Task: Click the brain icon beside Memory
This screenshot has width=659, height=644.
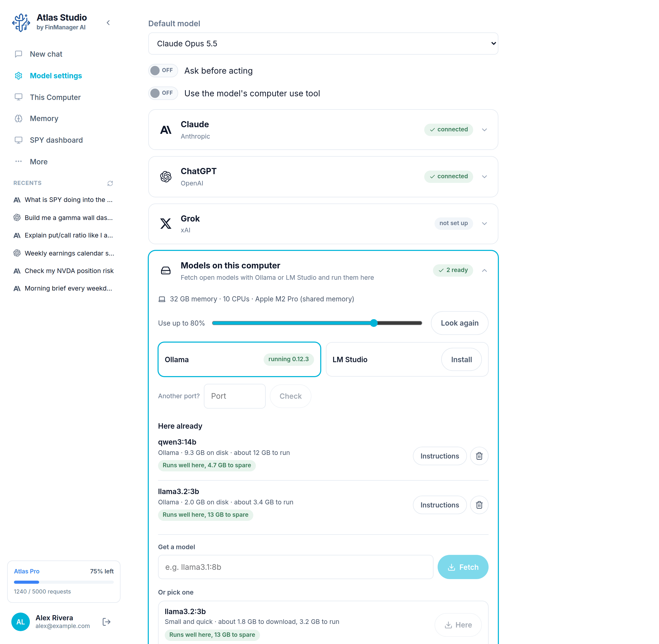Action: coord(19,119)
